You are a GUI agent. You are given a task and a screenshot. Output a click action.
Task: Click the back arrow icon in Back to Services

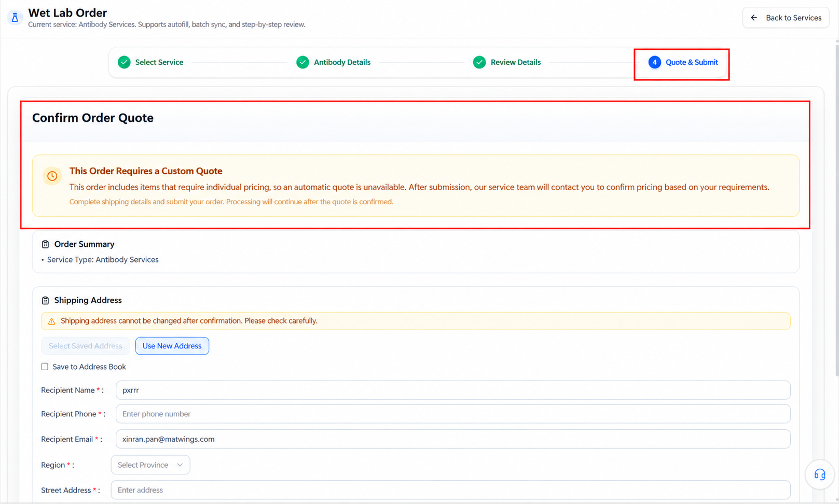[x=754, y=18]
